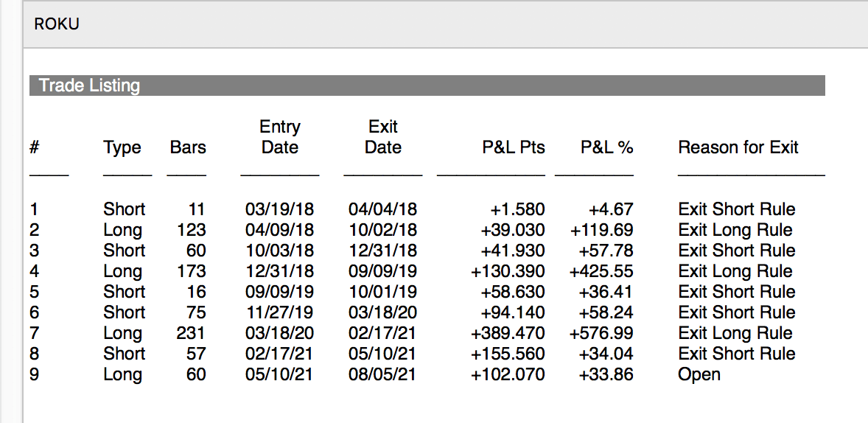The width and height of the screenshot is (868, 423).
Task: Click the Bars column header
Action: click(x=188, y=147)
